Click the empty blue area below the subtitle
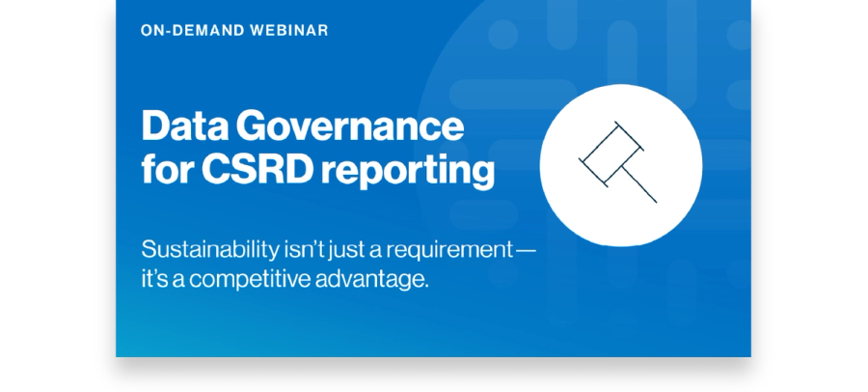 [x=338, y=326]
